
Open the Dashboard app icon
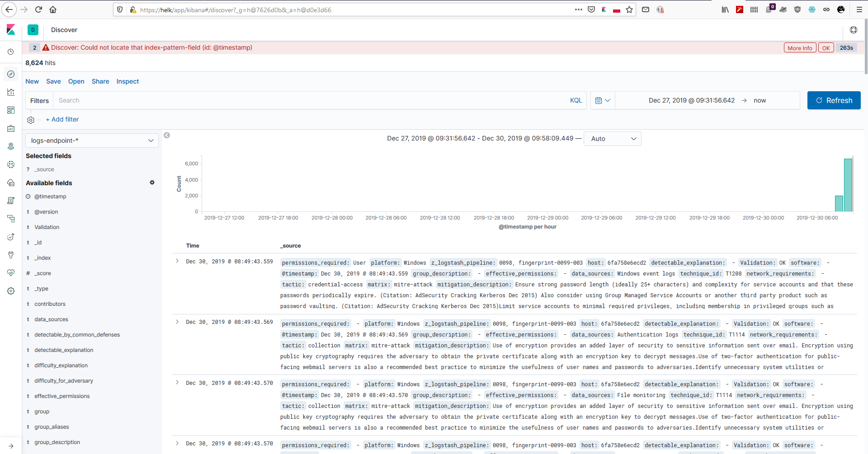[11, 110]
